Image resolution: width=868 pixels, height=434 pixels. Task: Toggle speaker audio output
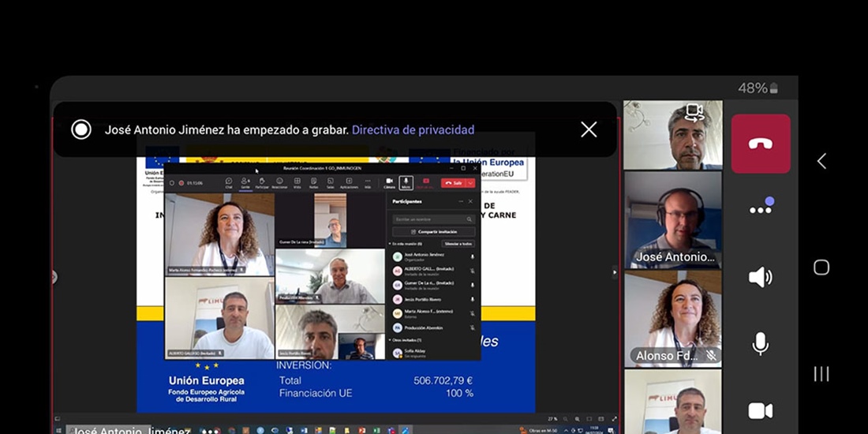pos(761,277)
